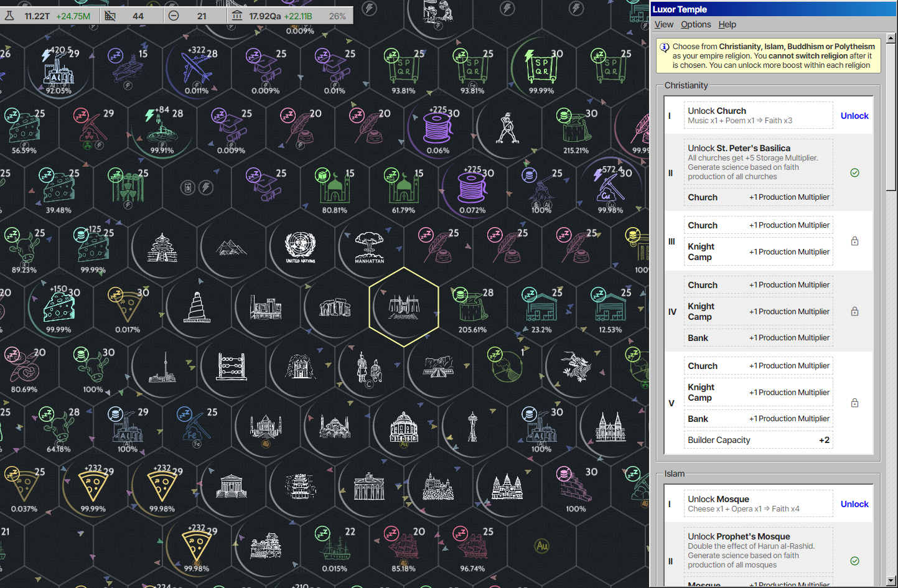Click the Hagia Sophia tile
The width and height of the screenshot is (898, 588).
(x=335, y=426)
